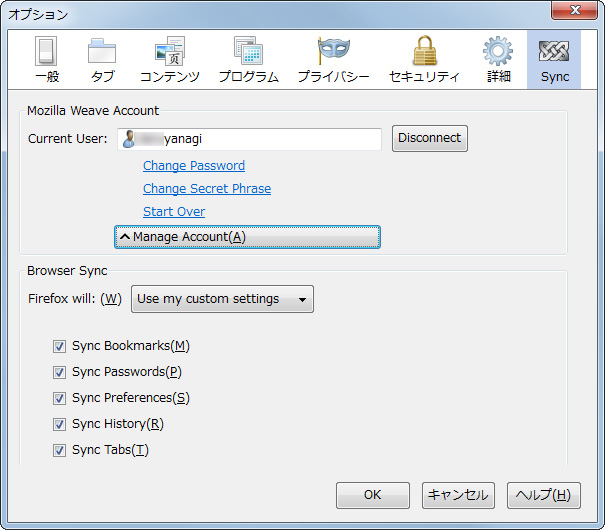Confirm with the OK button
The image size is (605, 530).
tap(373, 495)
